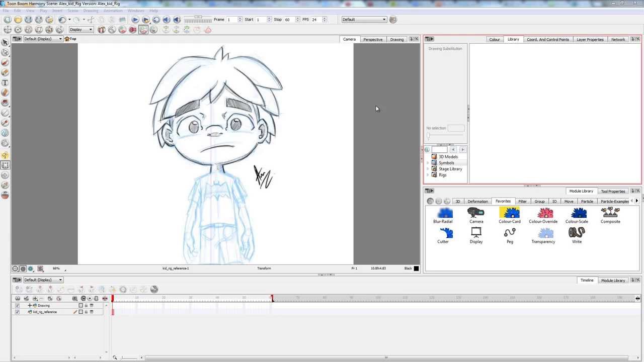Viewport: 644px width, 362px height.
Task: Click the arrow Select tool in sidebar
Action: pyautogui.click(x=5, y=42)
